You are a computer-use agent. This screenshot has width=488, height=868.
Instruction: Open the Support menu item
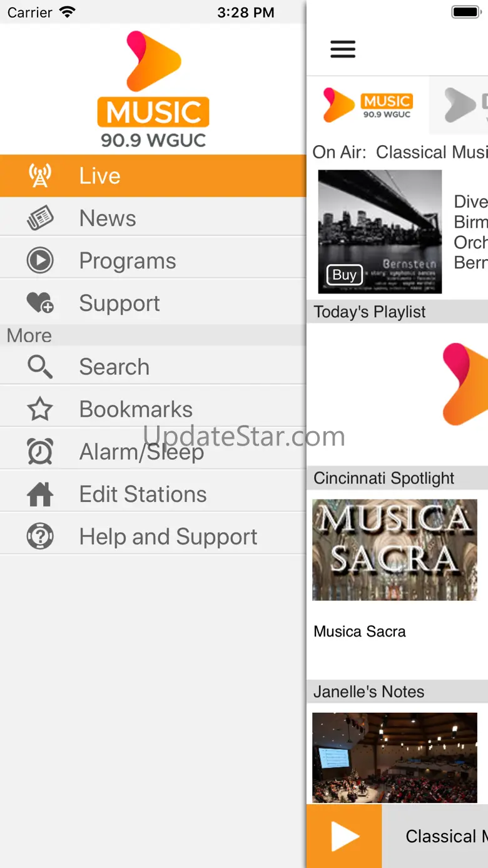coord(153,304)
